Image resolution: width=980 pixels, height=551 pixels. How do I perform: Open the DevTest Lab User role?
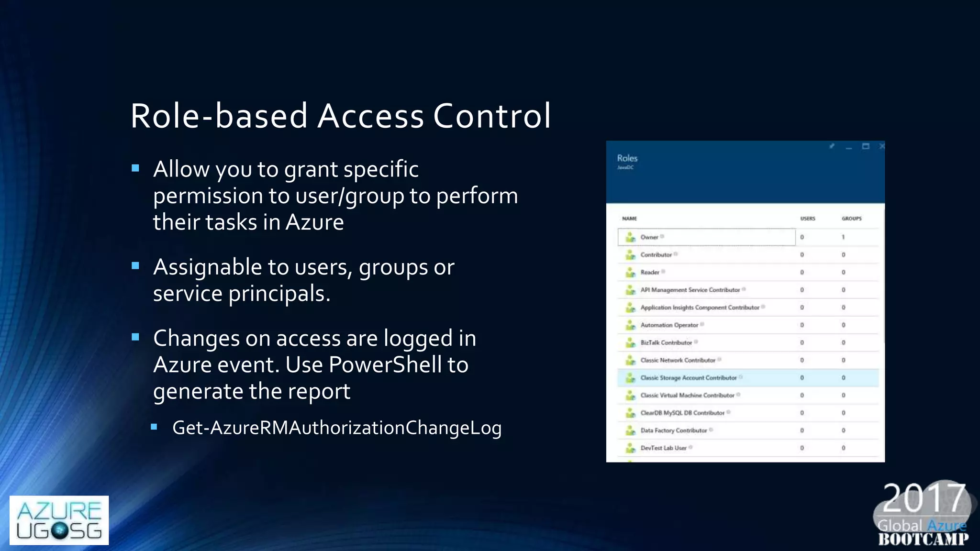pyautogui.click(x=663, y=448)
